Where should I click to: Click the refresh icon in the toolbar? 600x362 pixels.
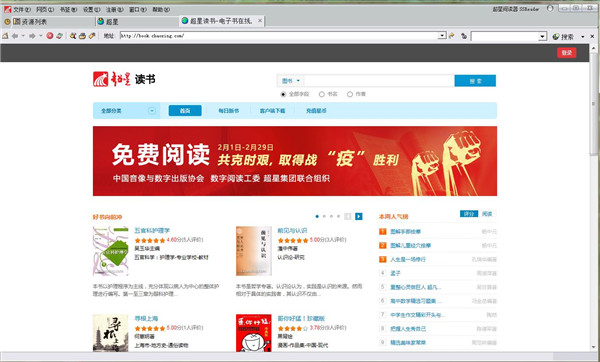pyautogui.click(x=59, y=36)
